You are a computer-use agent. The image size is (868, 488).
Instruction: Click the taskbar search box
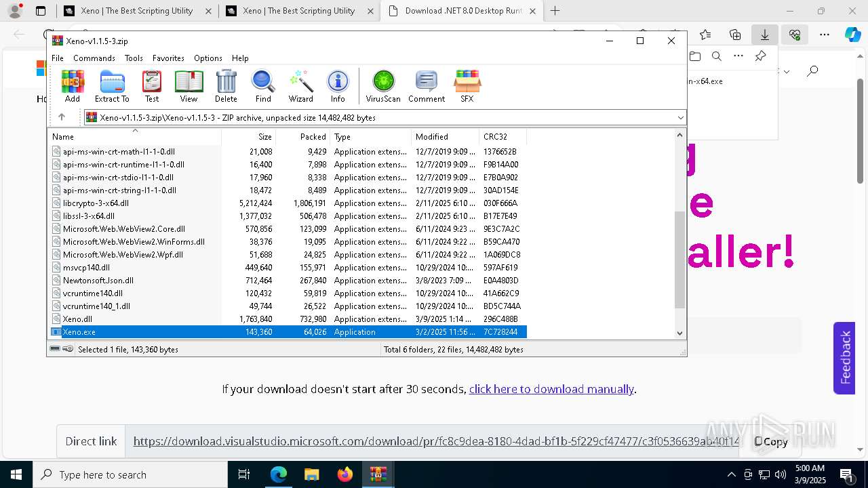coord(130,474)
